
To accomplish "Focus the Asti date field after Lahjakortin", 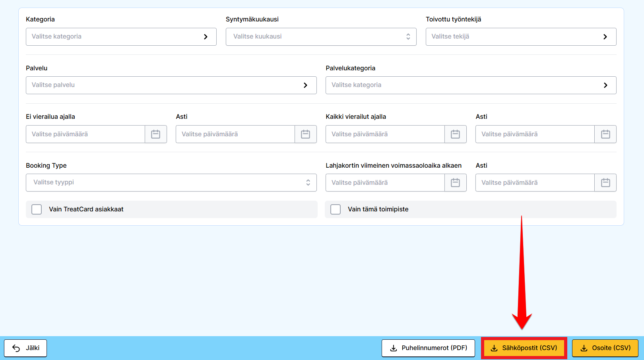I will tap(535, 183).
